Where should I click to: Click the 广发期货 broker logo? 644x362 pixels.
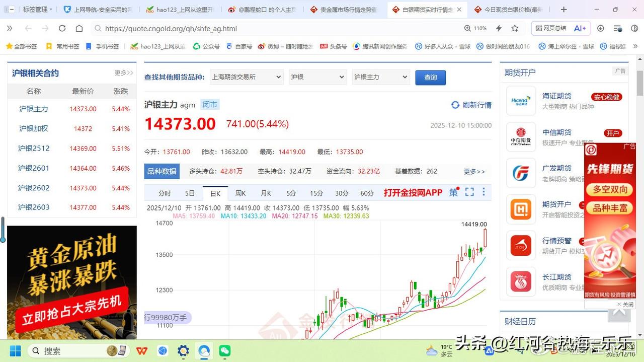[x=521, y=173]
